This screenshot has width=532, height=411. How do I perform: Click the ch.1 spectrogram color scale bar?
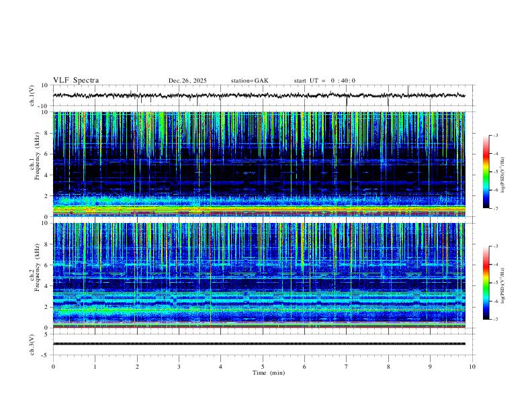click(486, 172)
